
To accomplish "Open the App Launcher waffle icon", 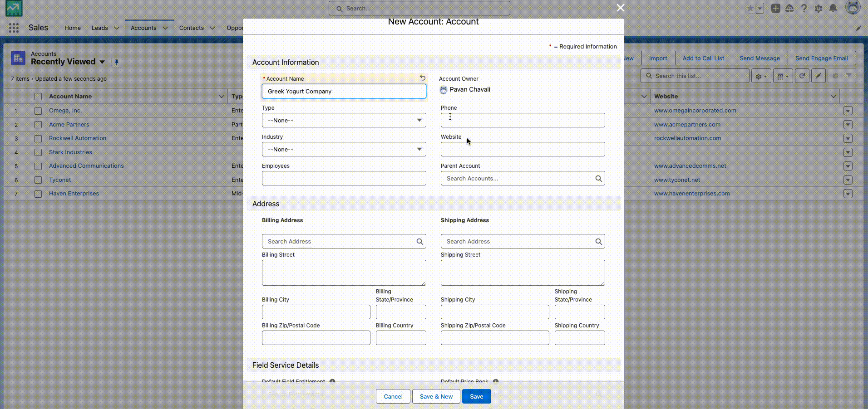I will tap(14, 28).
